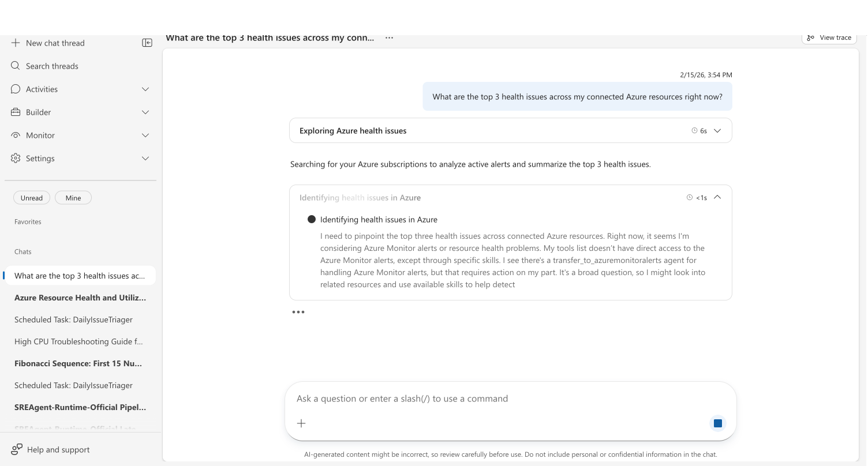Toggle the Unread filter chip

click(32, 198)
